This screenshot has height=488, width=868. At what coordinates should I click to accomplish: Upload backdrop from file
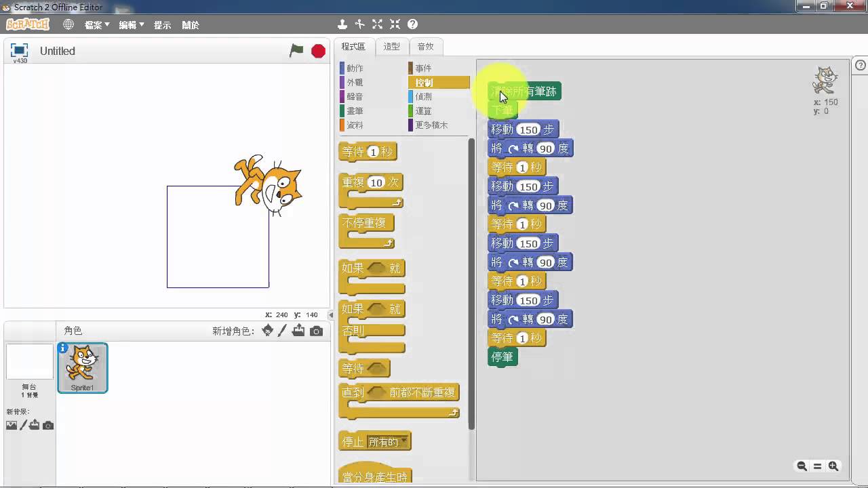(x=35, y=425)
